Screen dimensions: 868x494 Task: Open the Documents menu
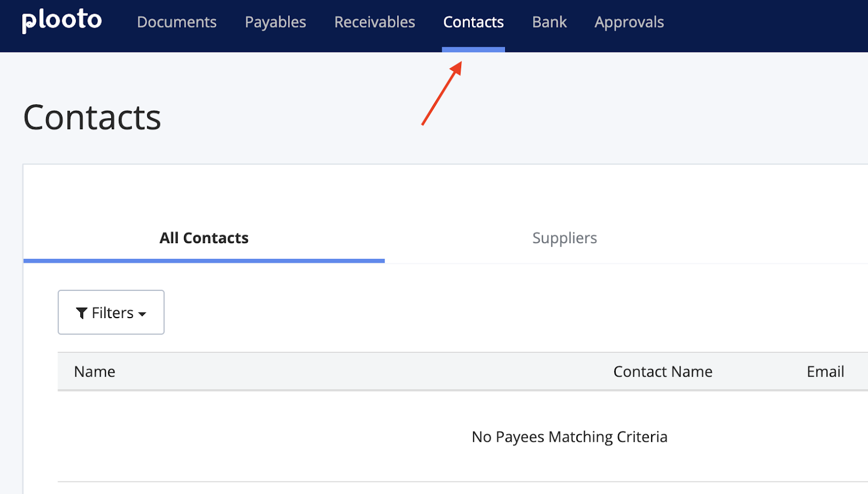pos(177,22)
